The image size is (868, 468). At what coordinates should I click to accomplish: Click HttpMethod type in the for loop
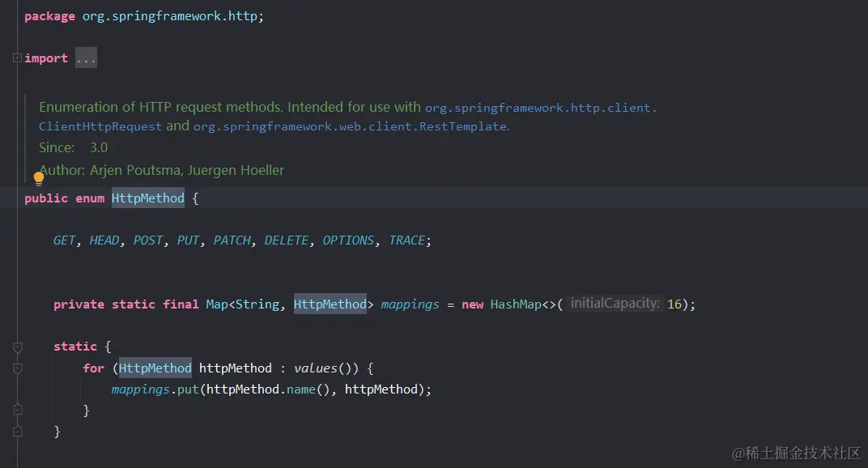(x=155, y=368)
